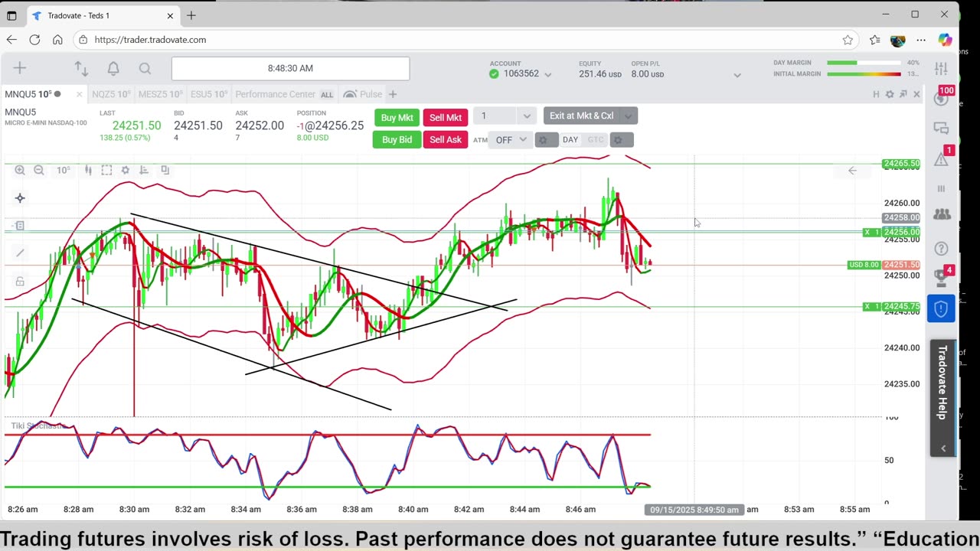Open module settings gear near H icon
Image resolution: width=980 pixels, height=551 pixels.
coord(890,94)
